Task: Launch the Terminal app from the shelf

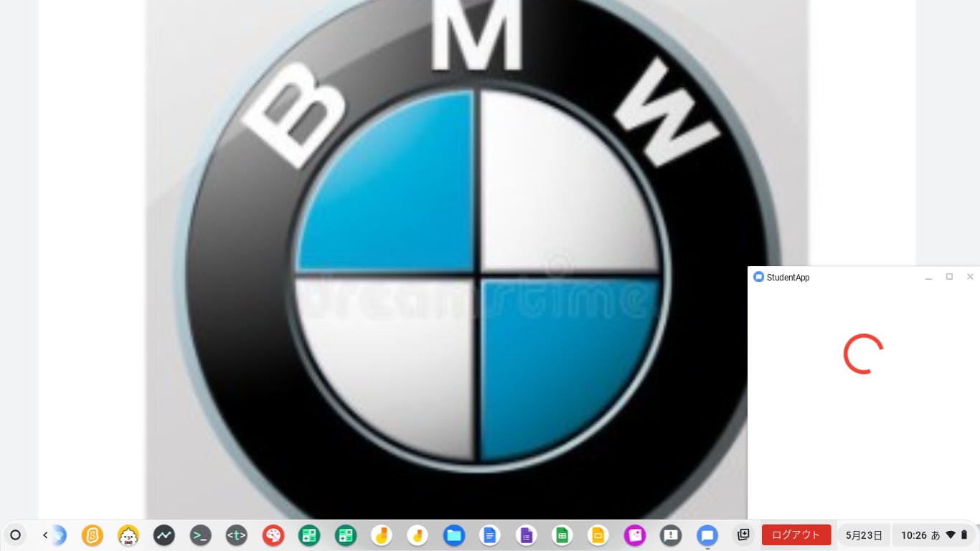Action: pyautogui.click(x=200, y=535)
